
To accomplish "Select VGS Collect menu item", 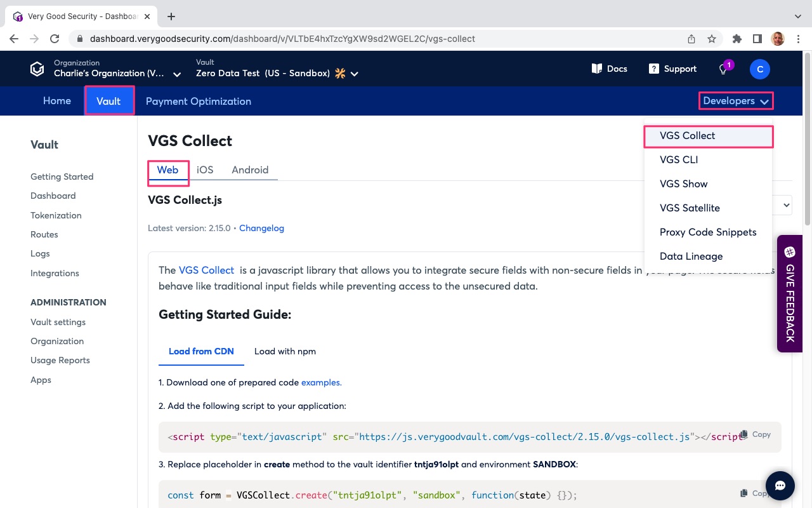I will (x=708, y=136).
